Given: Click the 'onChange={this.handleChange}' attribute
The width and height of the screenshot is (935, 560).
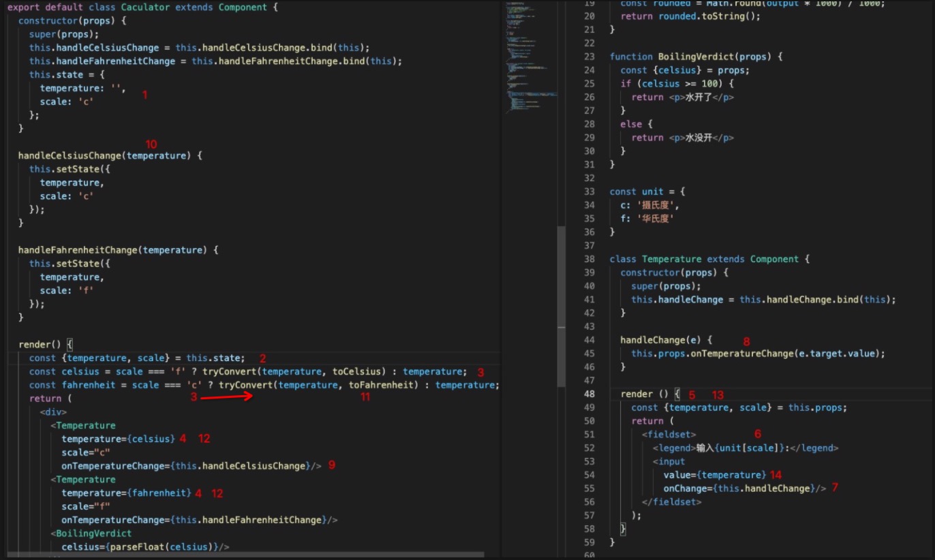Looking at the screenshot, I should coord(739,488).
